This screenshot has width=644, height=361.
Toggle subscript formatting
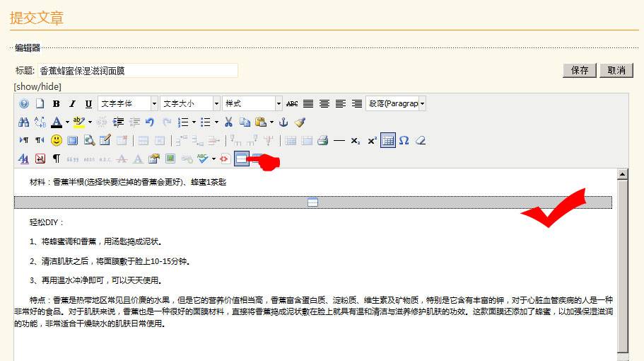tap(356, 141)
